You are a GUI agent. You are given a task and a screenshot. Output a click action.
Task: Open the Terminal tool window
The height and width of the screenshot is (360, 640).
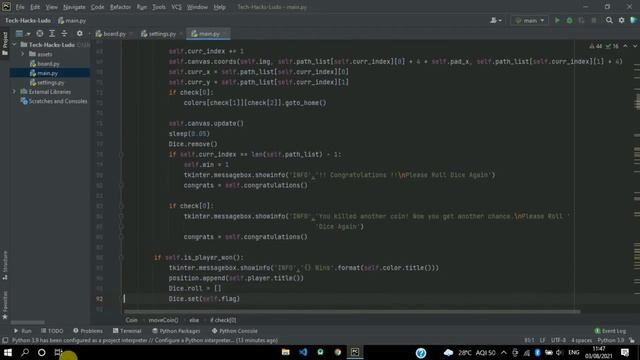127,331
